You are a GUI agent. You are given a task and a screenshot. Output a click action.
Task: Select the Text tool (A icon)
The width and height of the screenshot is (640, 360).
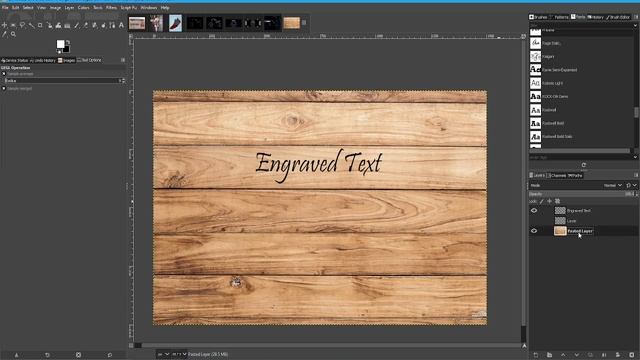point(121,25)
